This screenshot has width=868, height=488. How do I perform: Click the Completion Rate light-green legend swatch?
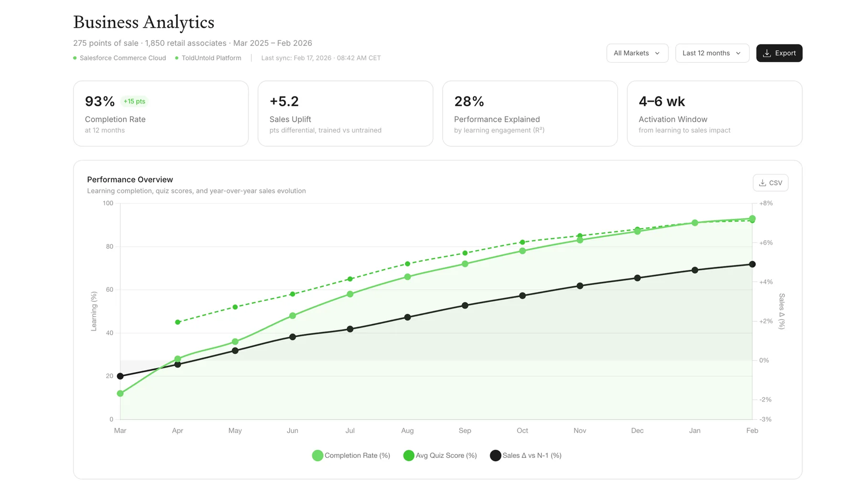click(x=318, y=456)
